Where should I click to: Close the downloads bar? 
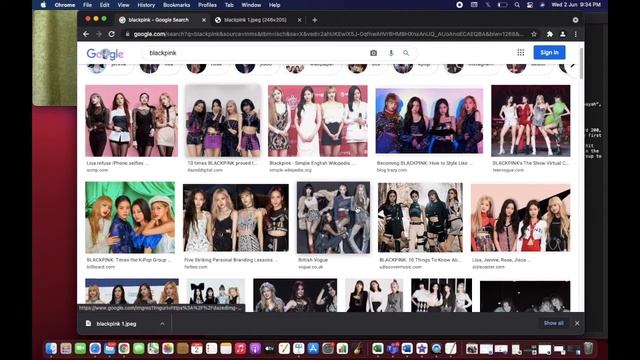(577, 323)
